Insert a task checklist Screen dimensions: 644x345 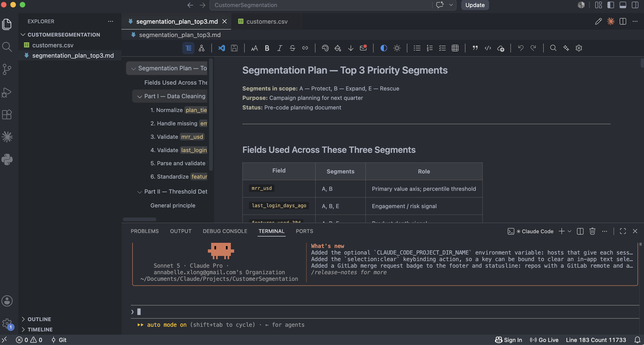pos(442,48)
